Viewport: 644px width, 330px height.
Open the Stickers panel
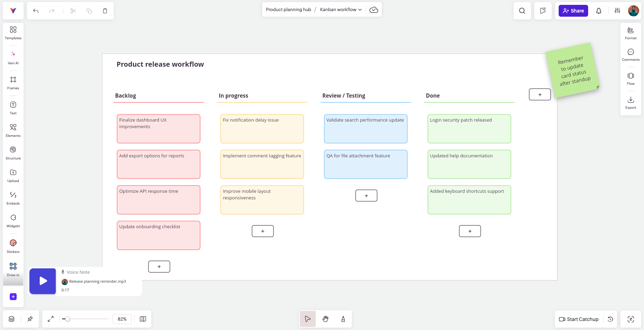[x=13, y=246]
